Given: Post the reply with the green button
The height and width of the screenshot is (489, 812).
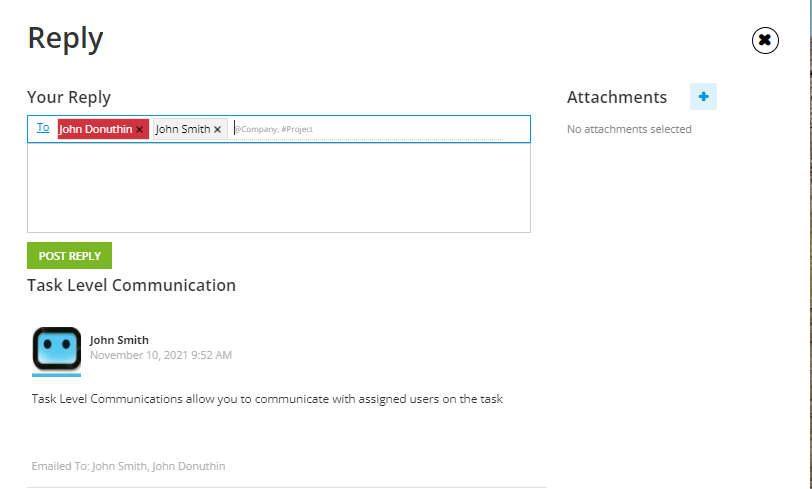Looking at the screenshot, I should (x=69, y=255).
